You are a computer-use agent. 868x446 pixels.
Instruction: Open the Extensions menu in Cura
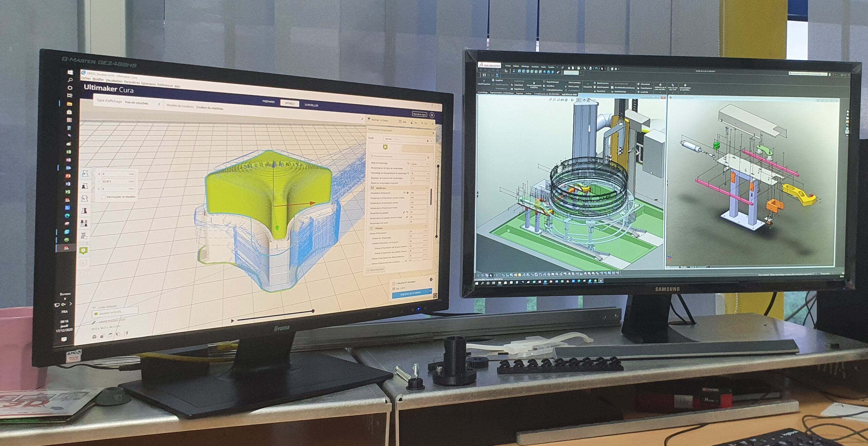pos(148,84)
